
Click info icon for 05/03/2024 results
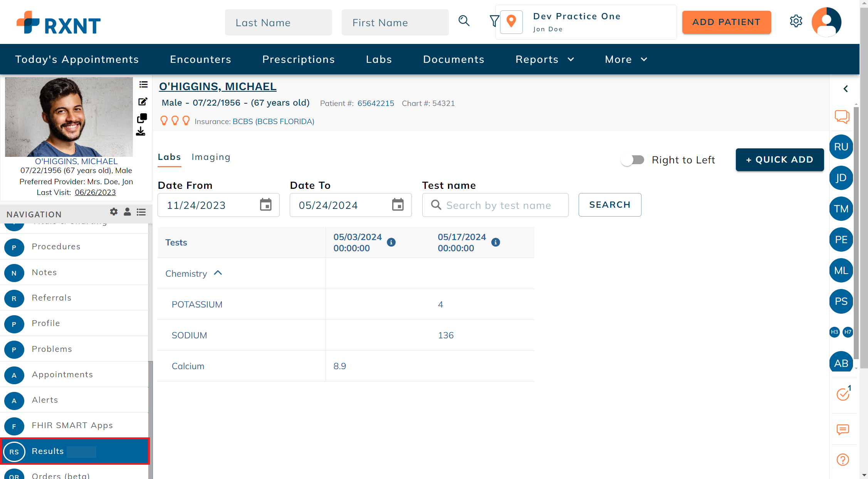click(391, 242)
